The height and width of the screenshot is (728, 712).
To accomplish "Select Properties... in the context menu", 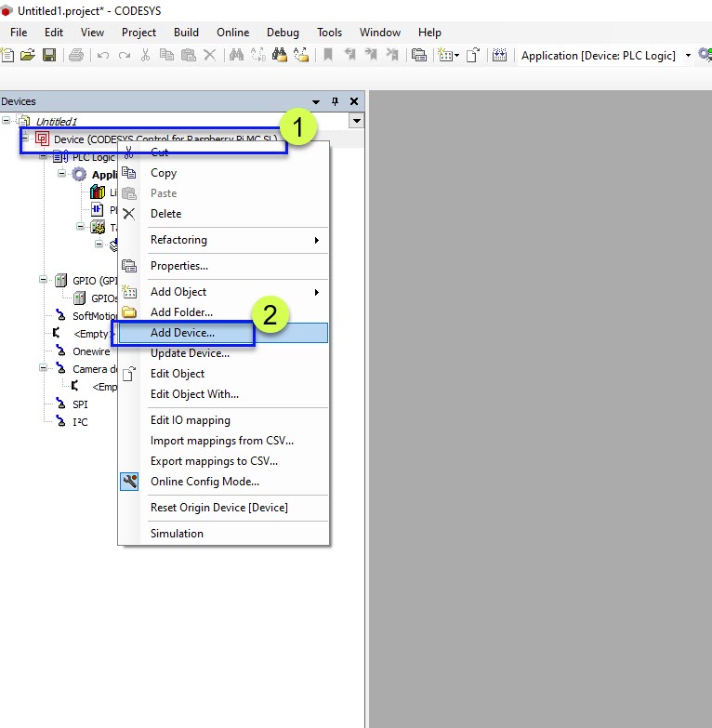I will point(179,266).
